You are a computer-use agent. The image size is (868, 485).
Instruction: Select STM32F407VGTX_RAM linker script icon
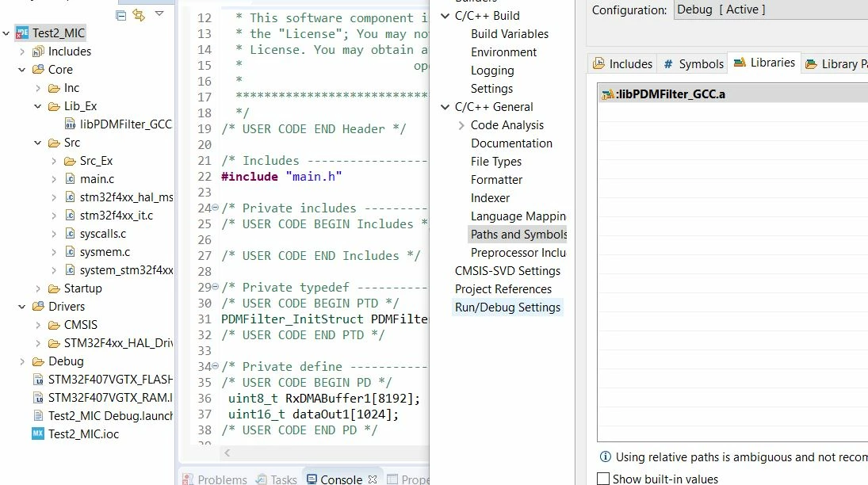click(x=38, y=398)
